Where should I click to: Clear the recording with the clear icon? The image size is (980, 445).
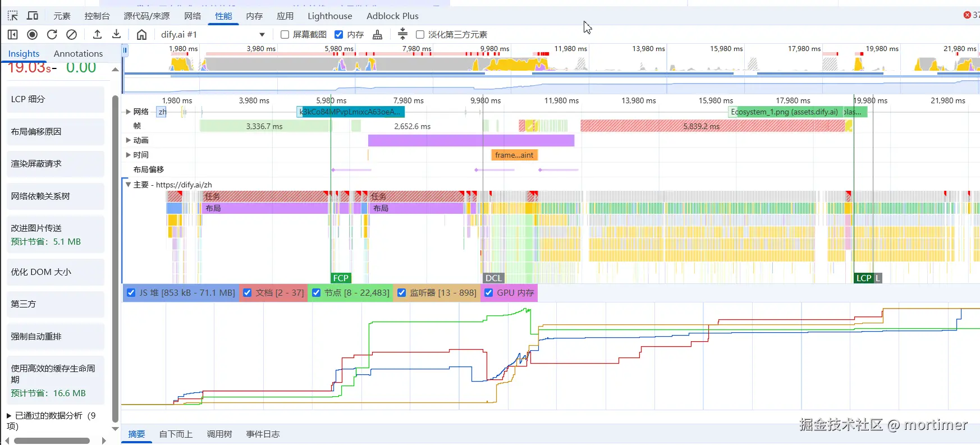71,35
